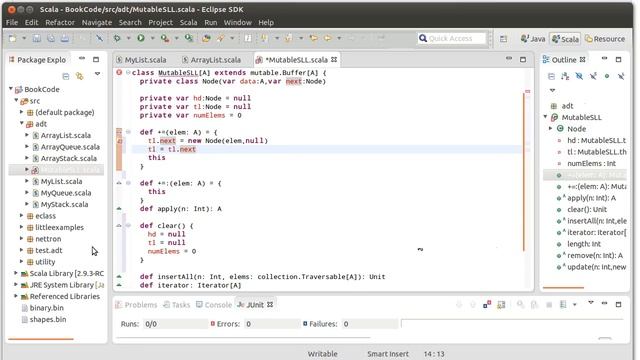Switch to the ArrayList.scala editor tab

pos(212,60)
